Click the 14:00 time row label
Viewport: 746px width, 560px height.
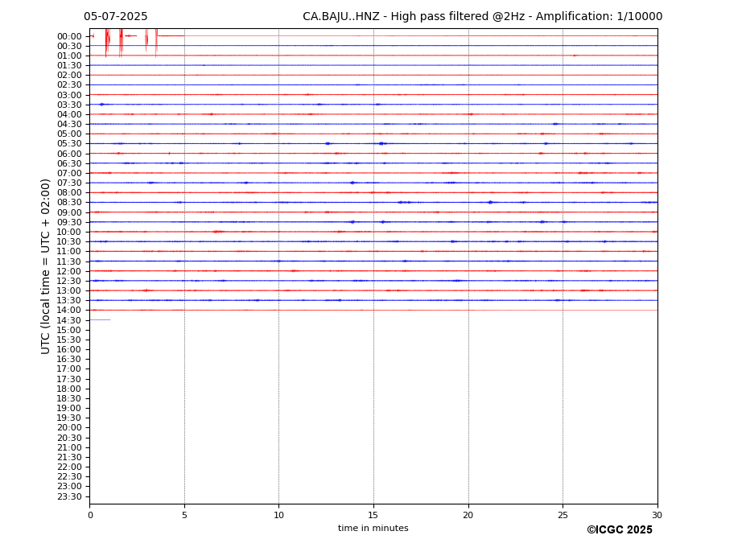[x=69, y=311]
